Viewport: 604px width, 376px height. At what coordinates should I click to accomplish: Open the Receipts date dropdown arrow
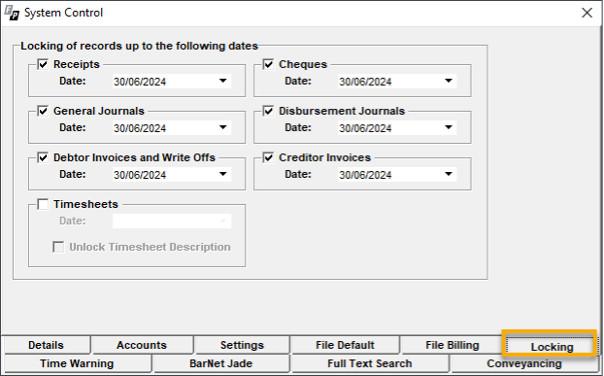[x=223, y=81]
